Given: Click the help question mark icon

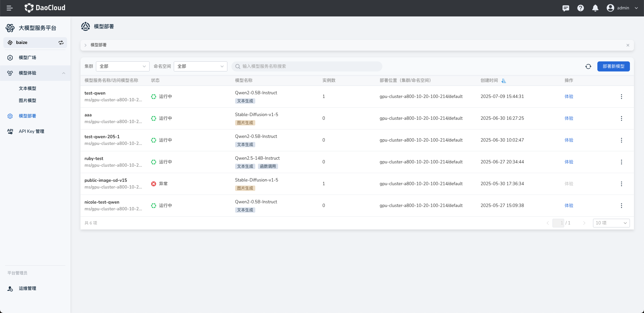Looking at the screenshot, I should pyautogui.click(x=580, y=8).
